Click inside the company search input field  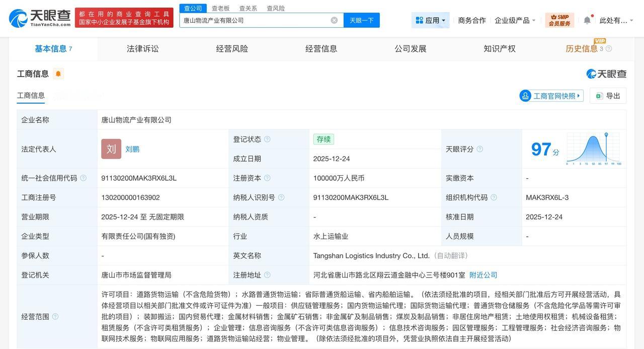point(252,20)
